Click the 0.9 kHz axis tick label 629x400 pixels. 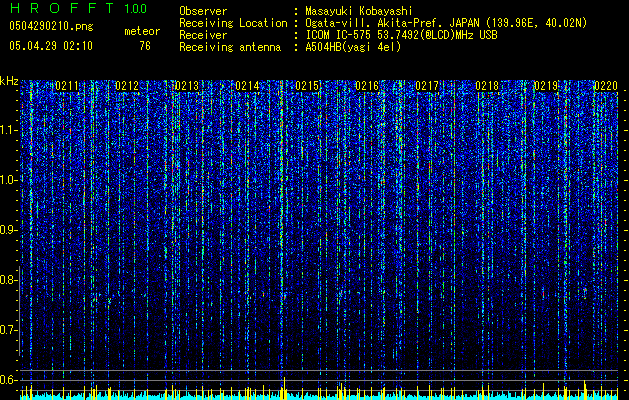tap(9, 230)
